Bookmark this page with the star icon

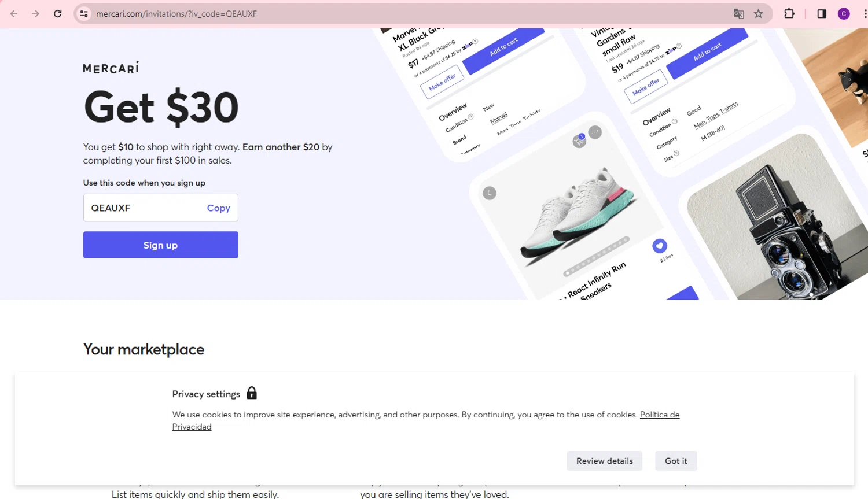pyautogui.click(x=759, y=14)
